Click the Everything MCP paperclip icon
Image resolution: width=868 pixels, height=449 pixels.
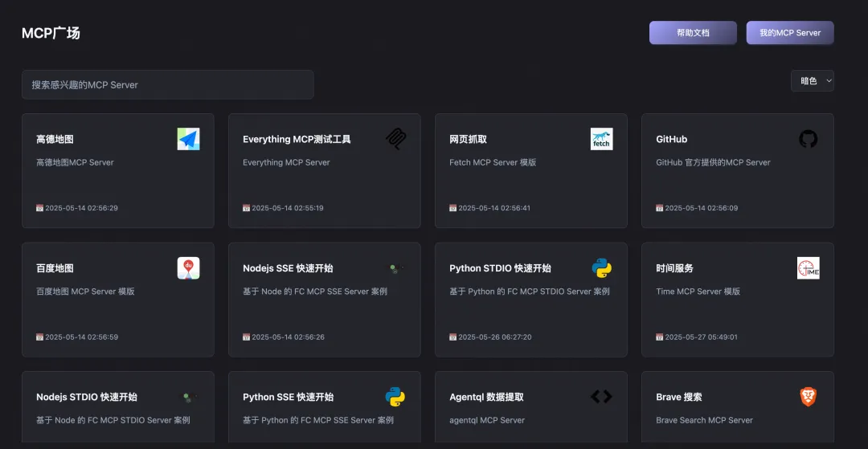pyautogui.click(x=395, y=139)
